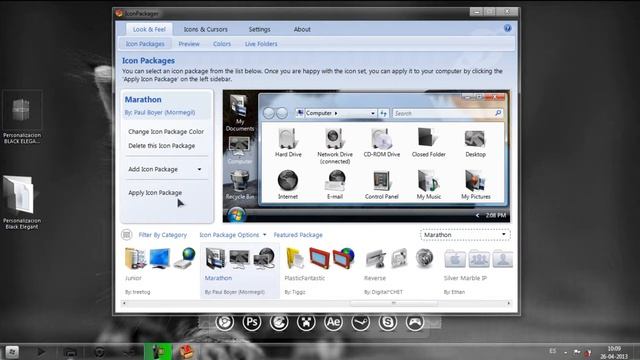Open the round dock icon right of Photoshop
640x360 pixels.
[279, 322]
